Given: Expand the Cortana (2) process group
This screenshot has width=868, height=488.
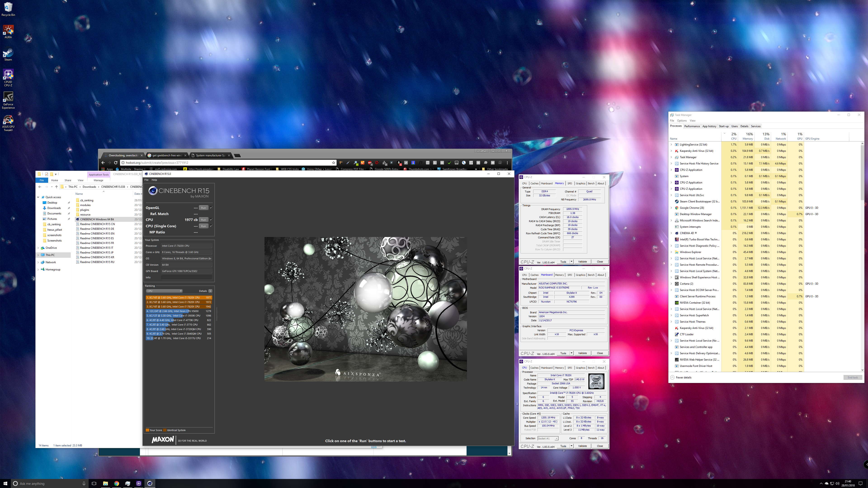Looking at the screenshot, I should tap(671, 284).
